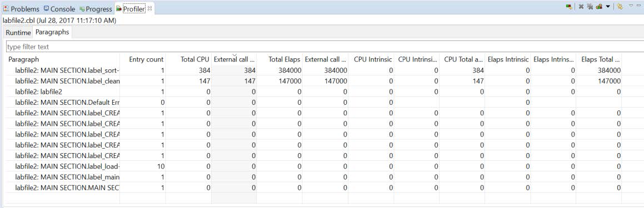Click Total CPU value 147 in label_clean row
Screen dimensions: 644x208
(204, 81)
